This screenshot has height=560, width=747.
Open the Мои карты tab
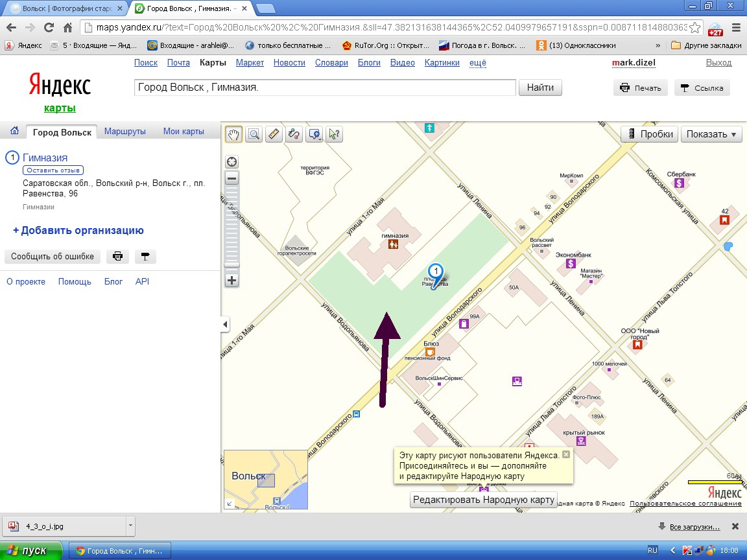(184, 131)
